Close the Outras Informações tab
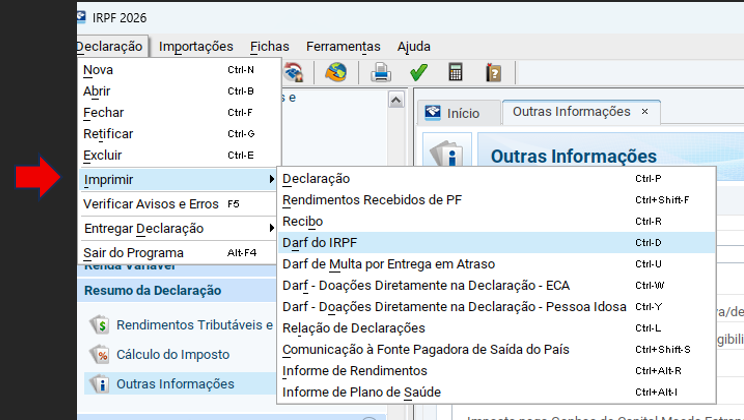The width and height of the screenshot is (744, 420). tap(645, 112)
